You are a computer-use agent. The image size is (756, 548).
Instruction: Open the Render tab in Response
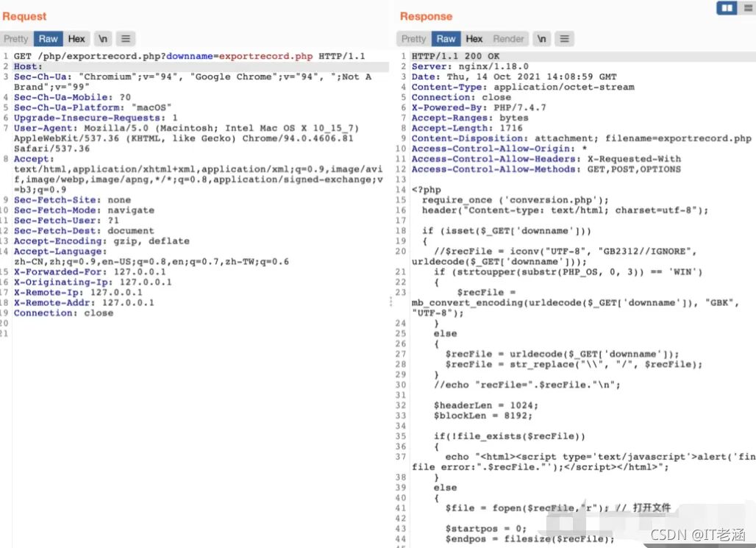pyautogui.click(x=508, y=38)
